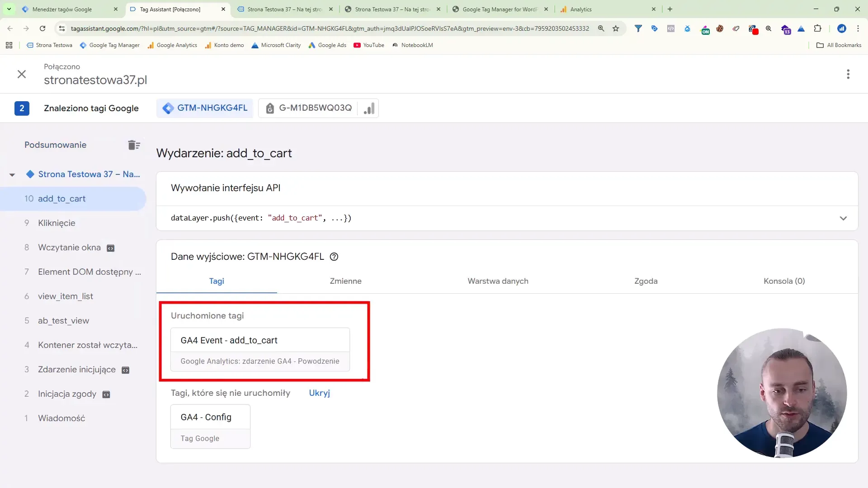Select the Tagi tab

pos(217,281)
